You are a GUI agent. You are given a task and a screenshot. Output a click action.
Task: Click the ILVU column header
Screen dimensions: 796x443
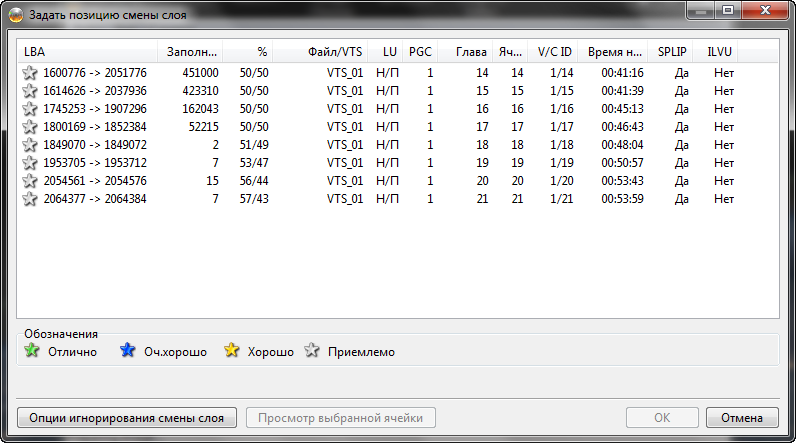pyautogui.click(x=719, y=51)
